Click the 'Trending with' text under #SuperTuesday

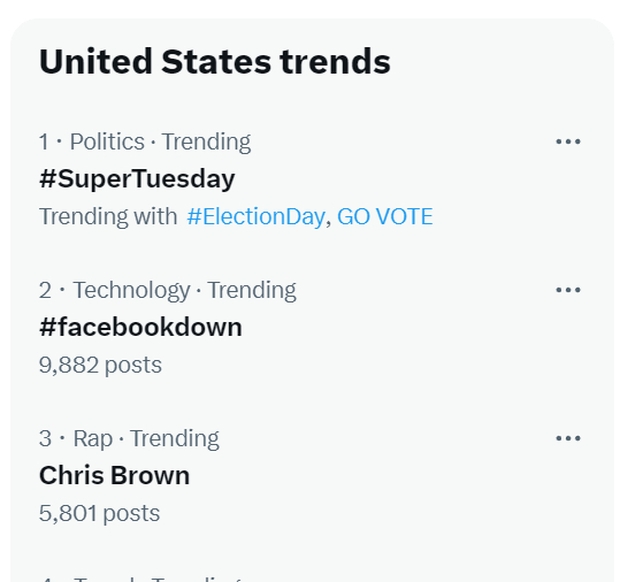pyautogui.click(x=108, y=216)
